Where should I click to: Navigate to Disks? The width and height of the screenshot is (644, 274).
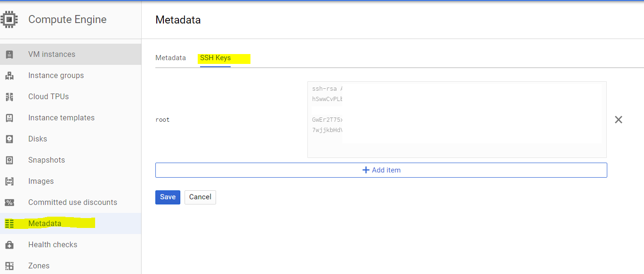[x=71, y=139]
